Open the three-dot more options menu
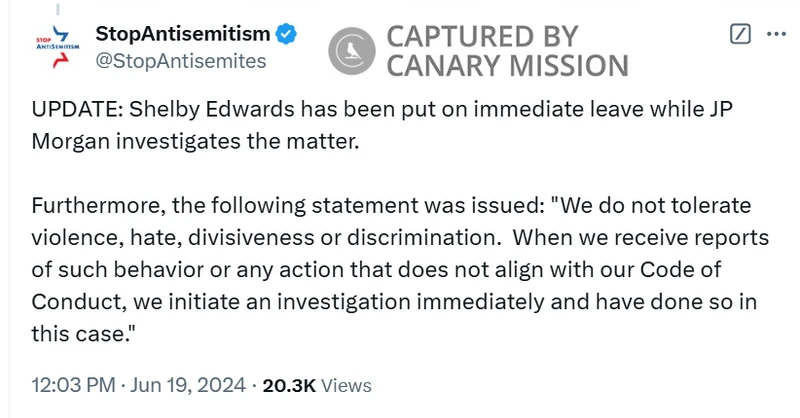The height and width of the screenshot is (418, 800). click(776, 34)
